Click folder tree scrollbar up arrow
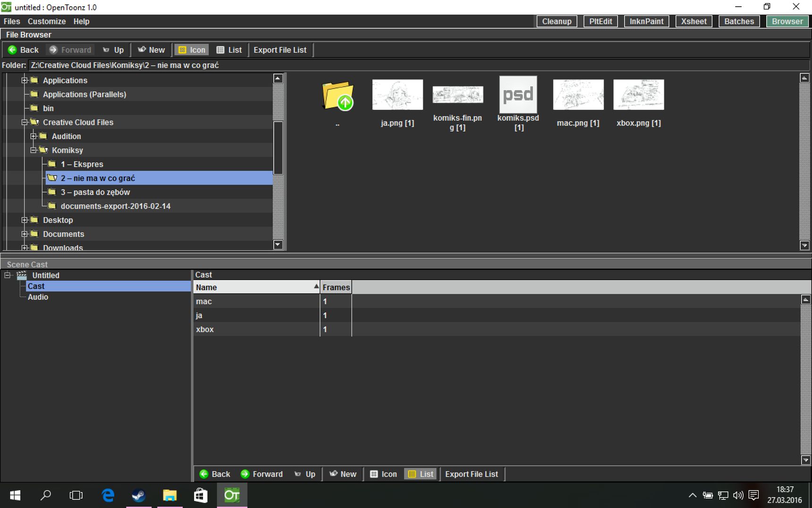Screen dimensions: 812x508 tap(278, 78)
